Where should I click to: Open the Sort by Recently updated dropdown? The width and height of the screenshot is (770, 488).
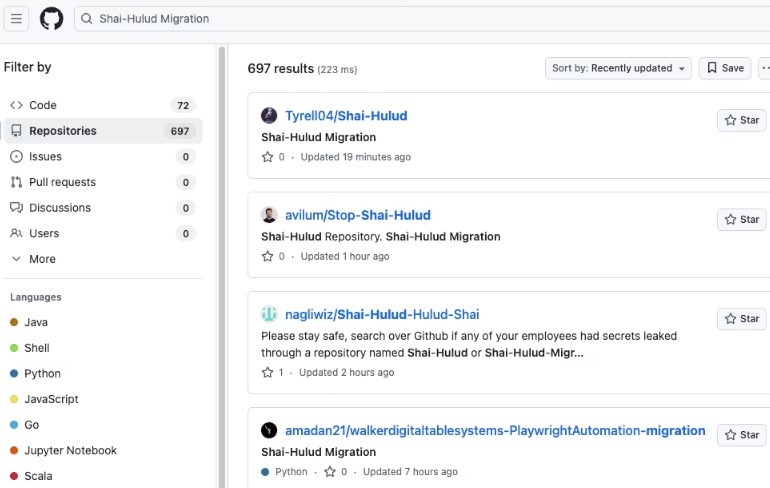click(x=618, y=68)
